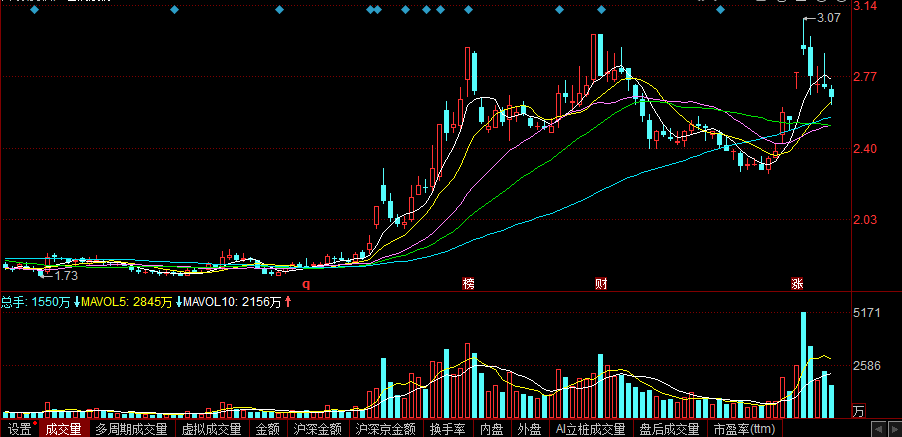Click the 3.14 price axis label
This screenshot has width=902, height=437.
865,6
